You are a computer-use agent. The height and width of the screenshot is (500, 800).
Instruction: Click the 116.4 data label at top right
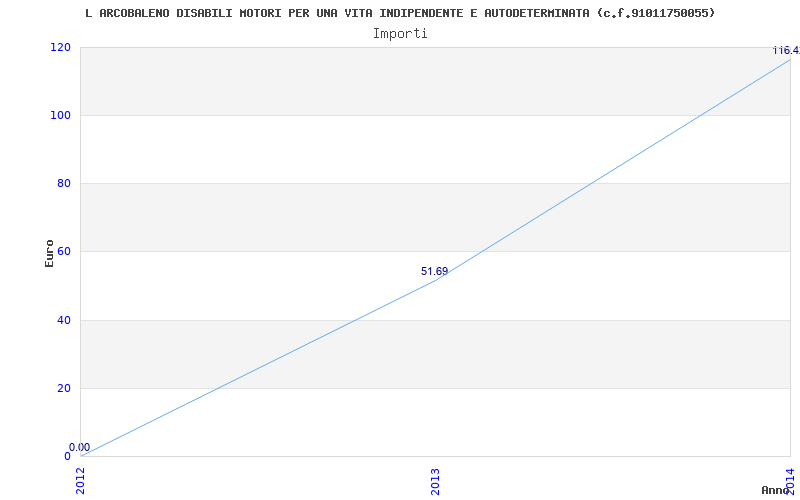click(786, 51)
